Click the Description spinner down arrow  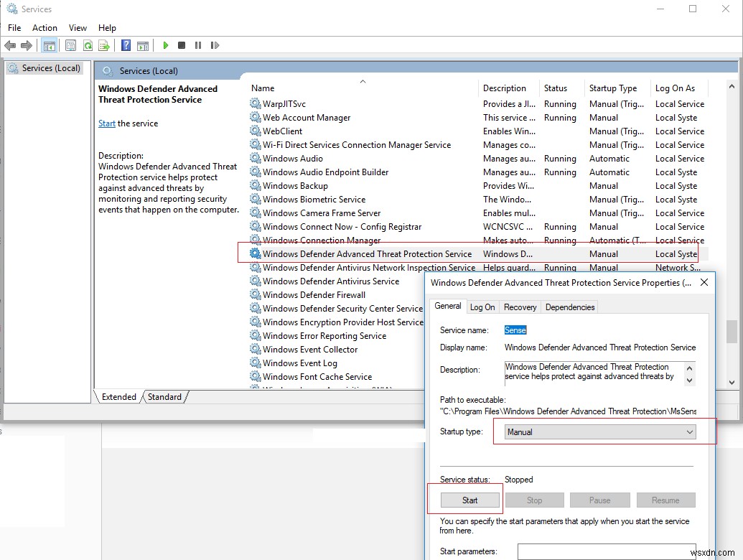[688, 379]
